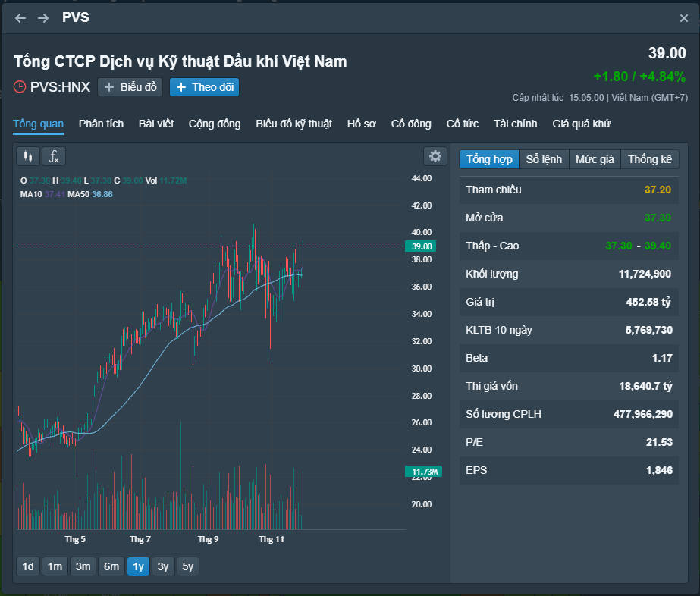Click the Thị giá vốn value 18,640.7 tỷ

tap(645, 386)
